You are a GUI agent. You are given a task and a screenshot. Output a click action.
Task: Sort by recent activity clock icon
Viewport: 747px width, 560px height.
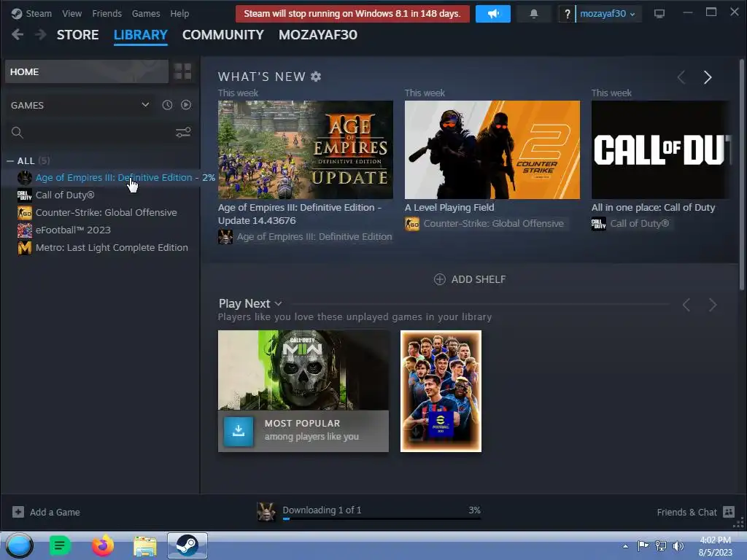[x=167, y=105]
